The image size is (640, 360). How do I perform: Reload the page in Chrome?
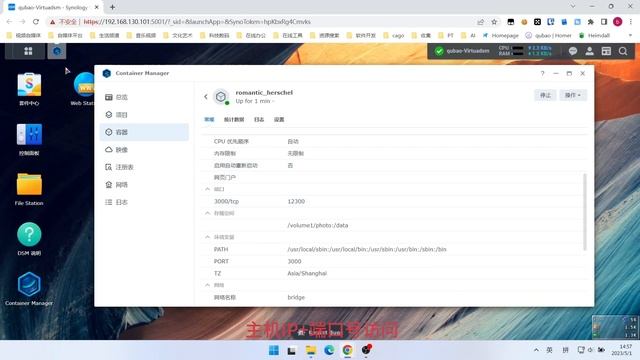click(x=36, y=22)
